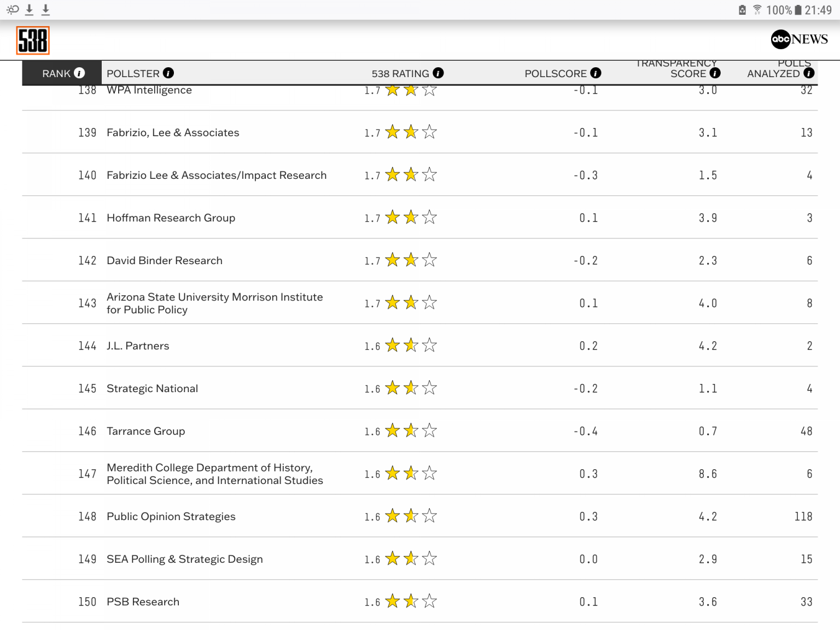Show info tooltip for the Rank column

pyautogui.click(x=79, y=73)
